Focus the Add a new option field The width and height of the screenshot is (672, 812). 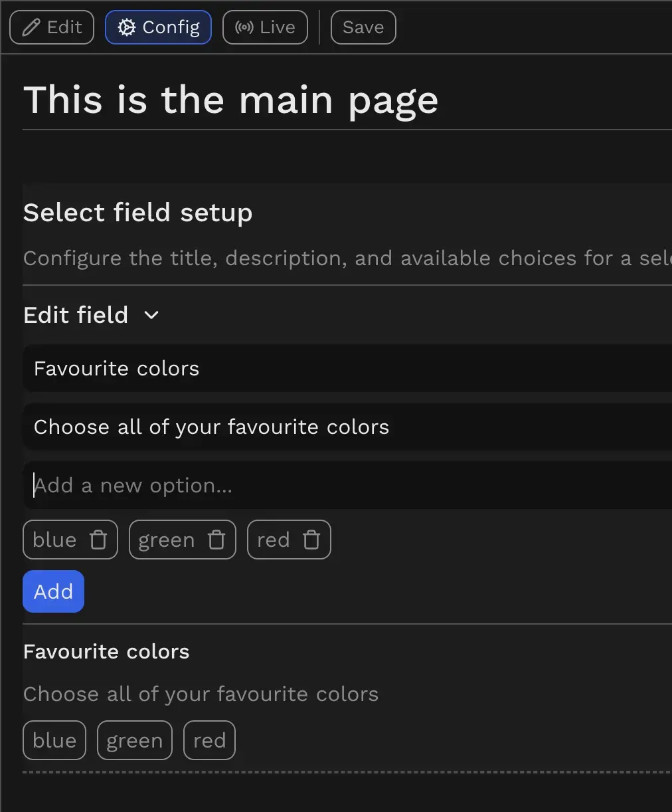[266, 485]
